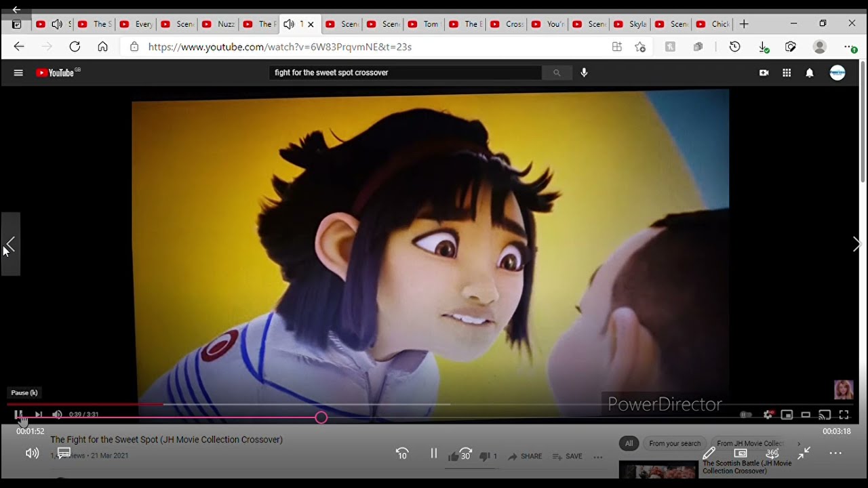Open the YouTube player settings gear

(768, 415)
